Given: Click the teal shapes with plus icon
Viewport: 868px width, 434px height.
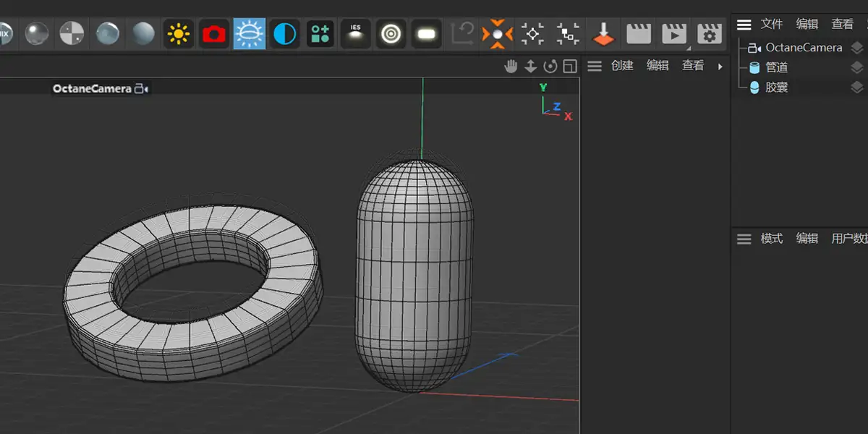Looking at the screenshot, I should [320, 33].
